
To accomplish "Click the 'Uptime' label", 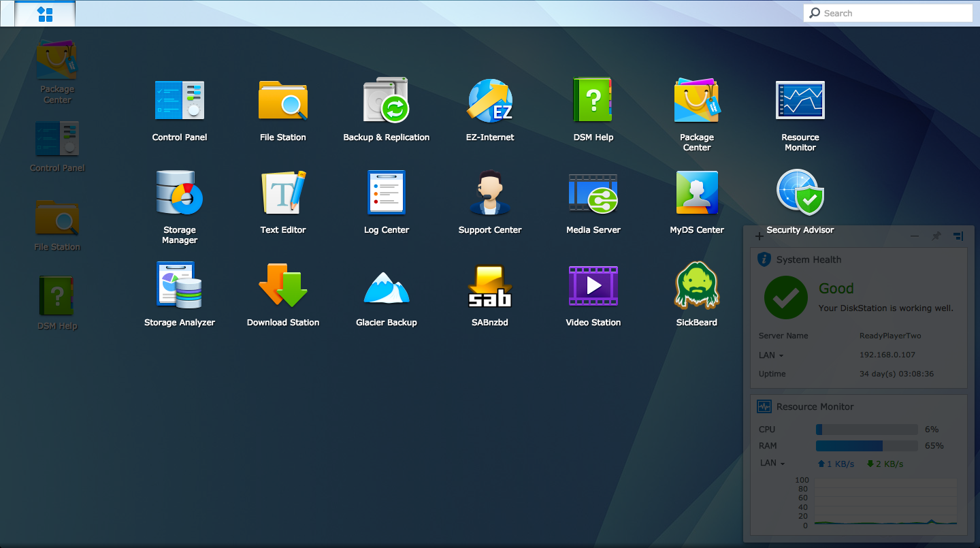I will pyautogui.click(x=772, y=374).
